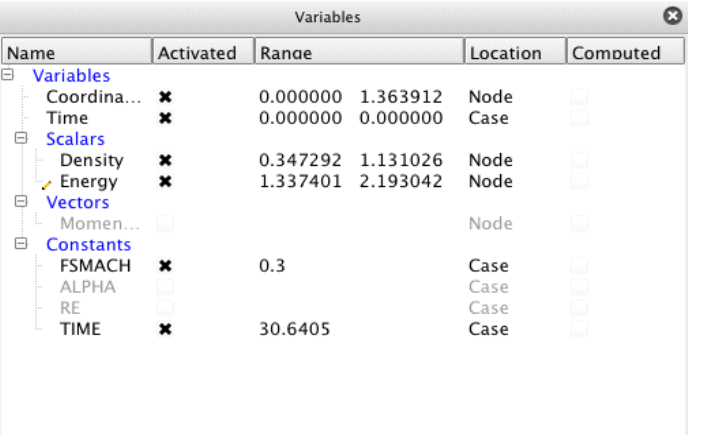Click the pencil icon beside Energy
The image size is (726, 435).
[45, 184]
